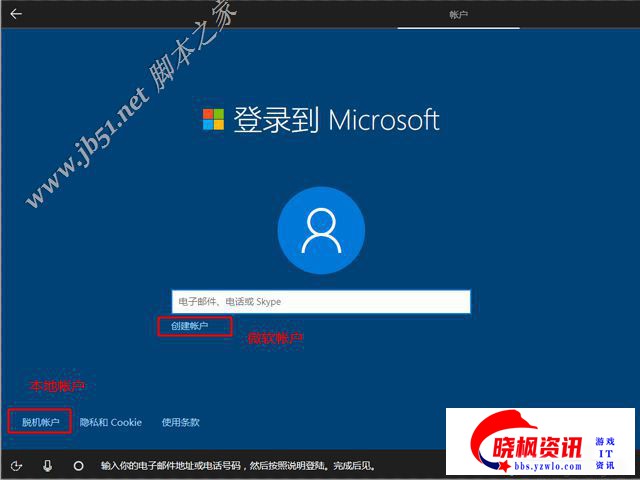Image resolution: width=640 pixels, height=480 pixels.
Task: Click the round user avatar icon
Action: point(320,232)
